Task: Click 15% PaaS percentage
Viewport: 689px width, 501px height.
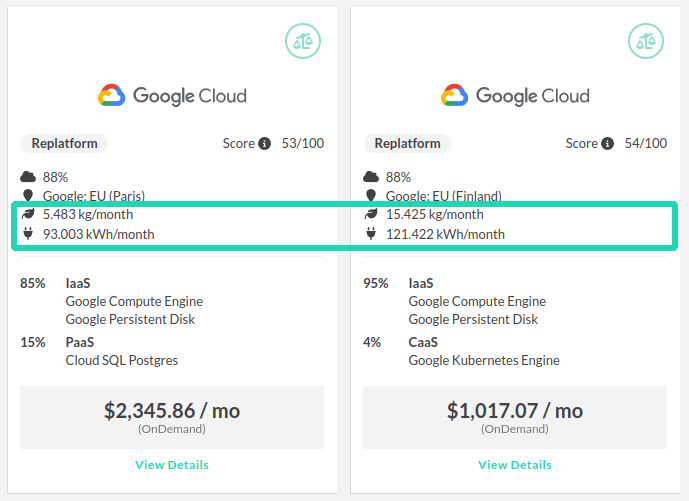Action: [x=33, y=342]
